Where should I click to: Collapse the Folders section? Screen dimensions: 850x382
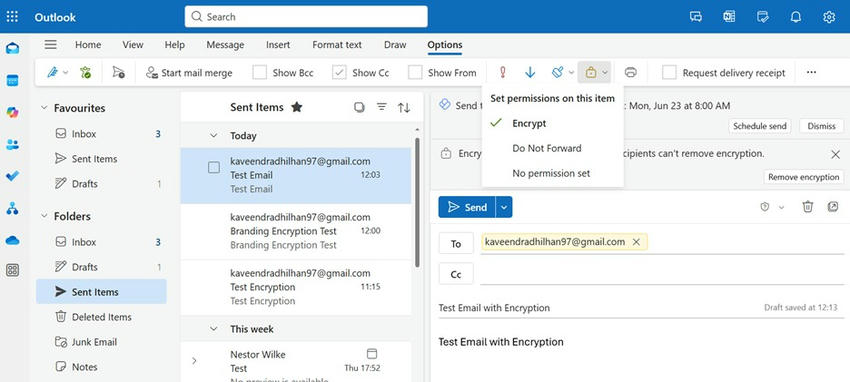click(x=44, y=216)
